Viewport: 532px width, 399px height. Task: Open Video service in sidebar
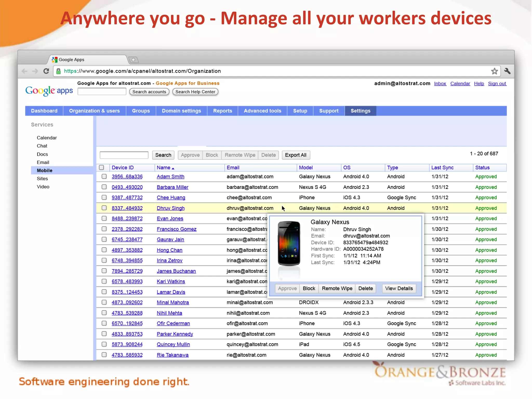coord(43,187)
